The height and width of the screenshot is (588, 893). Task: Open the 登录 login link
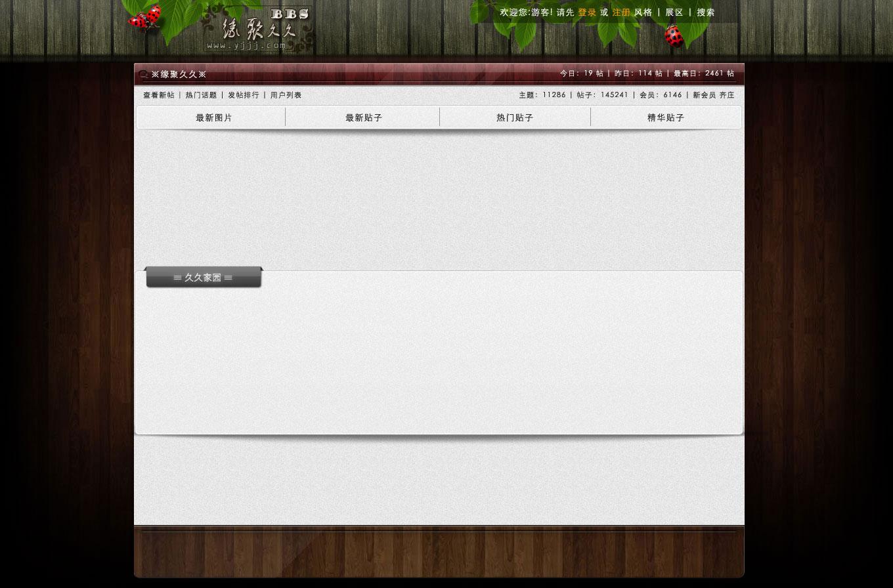pyautogui.click(x=587, y=12)
